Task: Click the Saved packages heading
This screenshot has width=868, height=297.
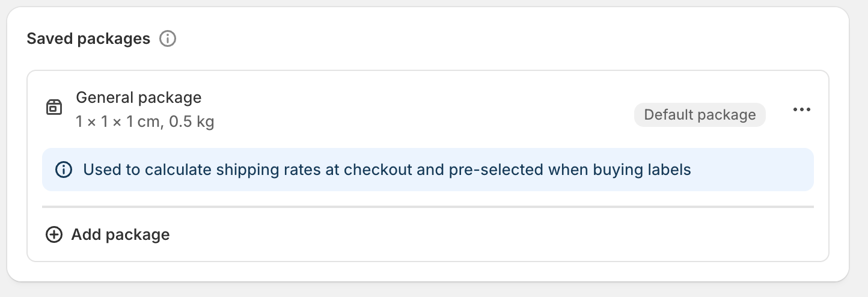Action: coord(88,39)
